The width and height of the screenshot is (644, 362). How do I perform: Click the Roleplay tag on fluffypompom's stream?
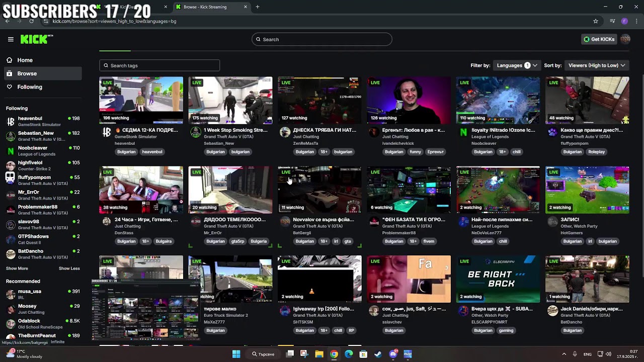pos(597,152)
